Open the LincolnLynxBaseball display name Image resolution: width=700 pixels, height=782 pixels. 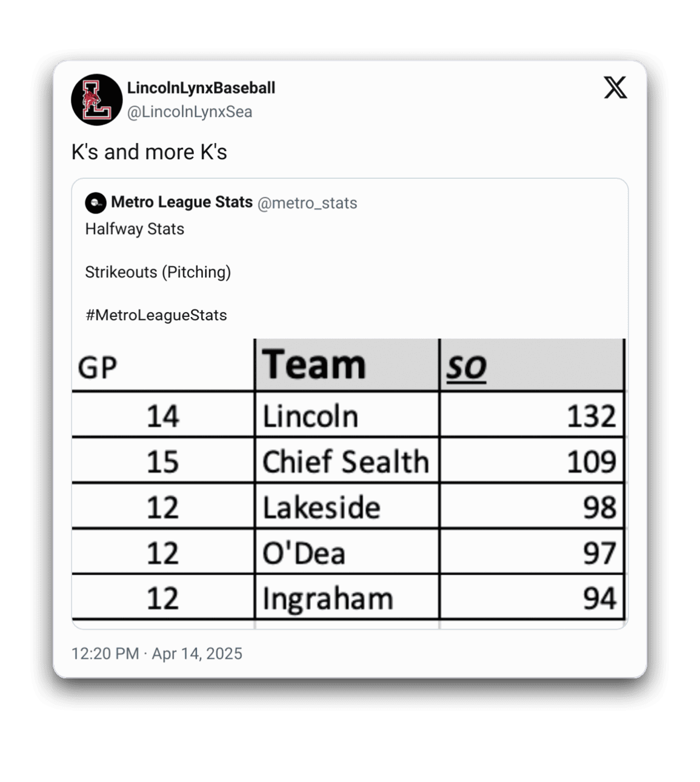pyautogui.click(x=201, y=89)
